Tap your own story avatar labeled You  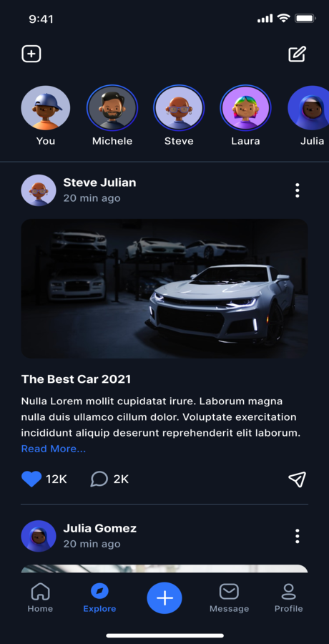click(x=46, y=108)
